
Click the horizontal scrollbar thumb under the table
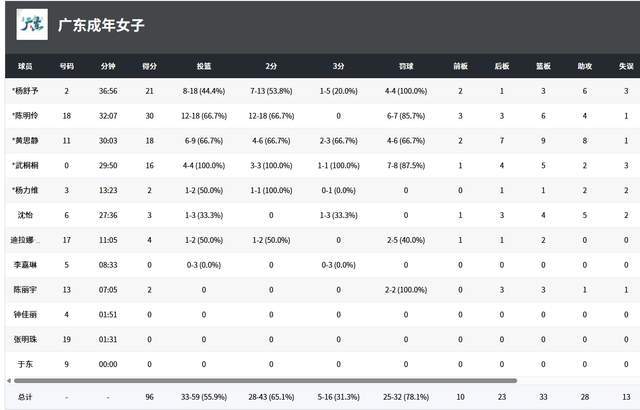tap(262, 380)
